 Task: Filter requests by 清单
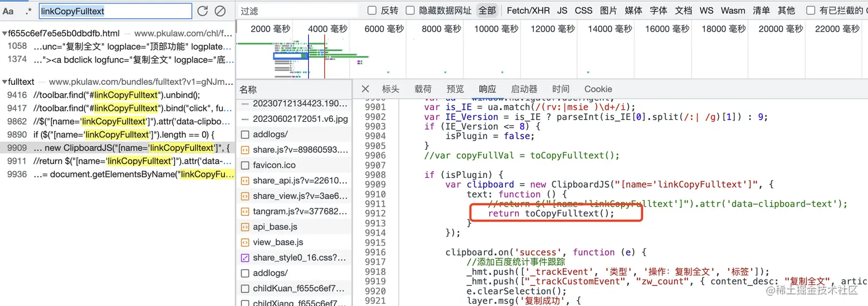tap(761, 10)
